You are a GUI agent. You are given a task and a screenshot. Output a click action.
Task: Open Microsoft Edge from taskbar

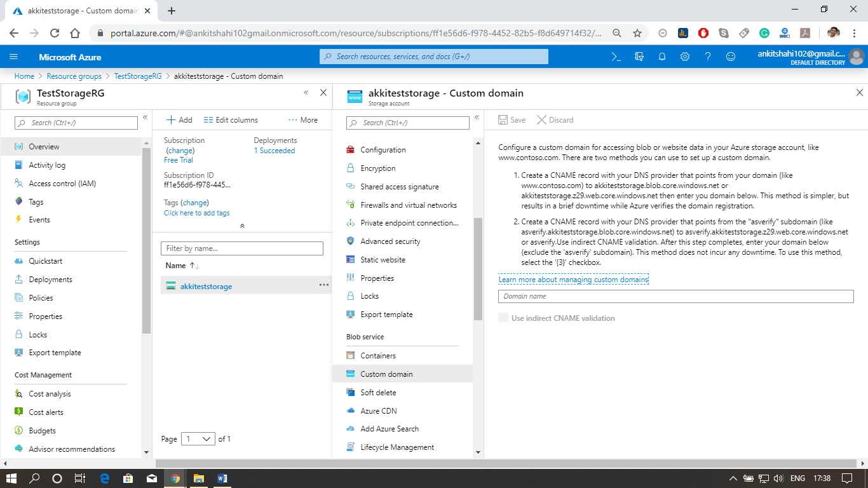[x=105, y=478]
